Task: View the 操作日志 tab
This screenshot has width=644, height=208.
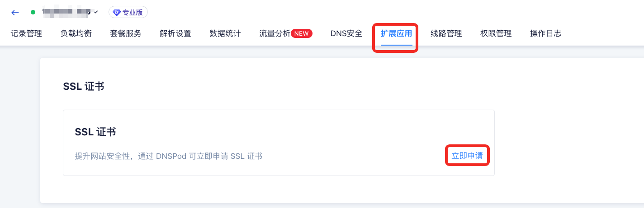Action: pyautogui.click(x=546, y=33)
